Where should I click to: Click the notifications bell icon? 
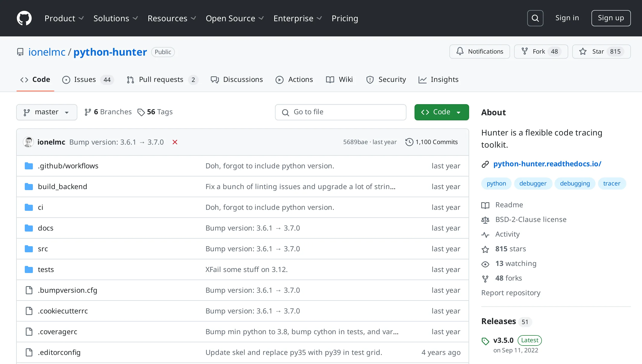point(461,51)
